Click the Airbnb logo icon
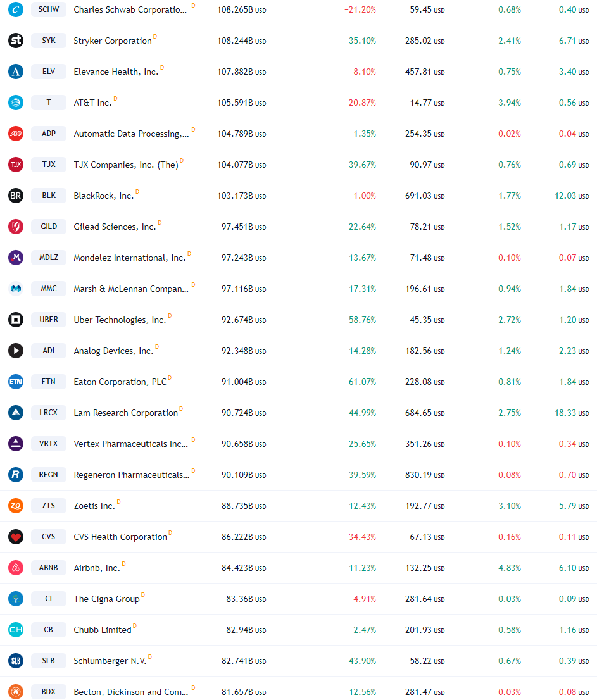This screenshot has height=700, width=597. [x=16, y=568]
